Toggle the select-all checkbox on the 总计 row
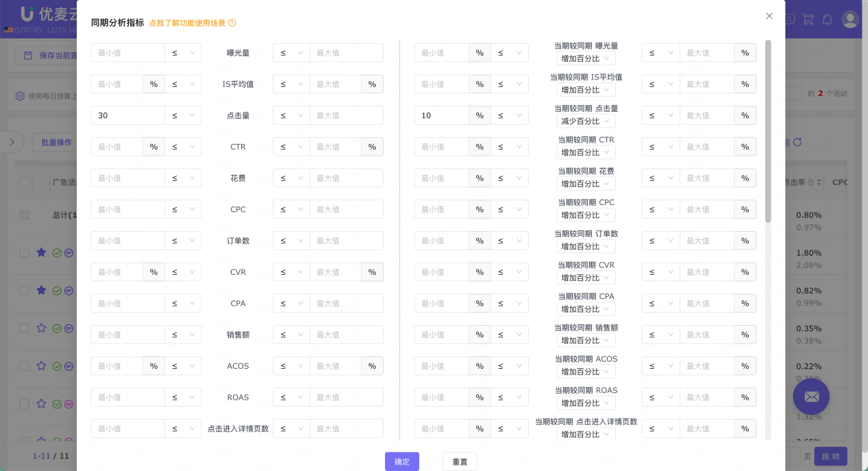The width and height of the screenshot is (868, 471). pos(24,215)
